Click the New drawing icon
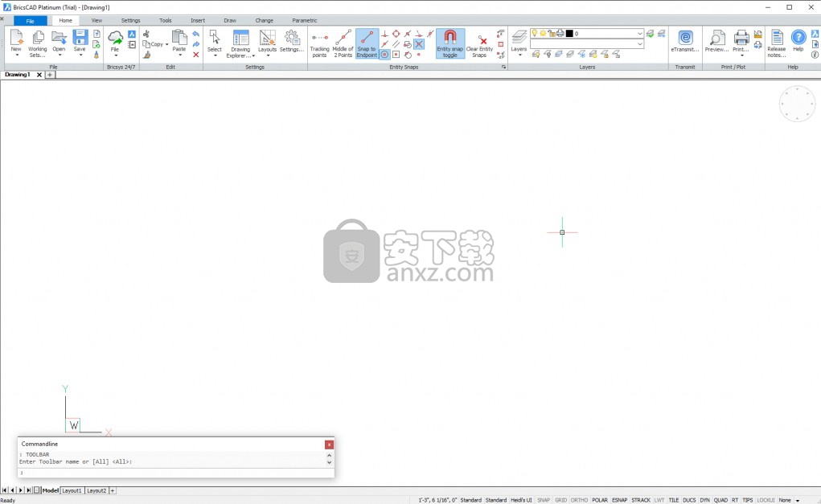Viewport: 821px width, 504px height. tap(16, 38)
